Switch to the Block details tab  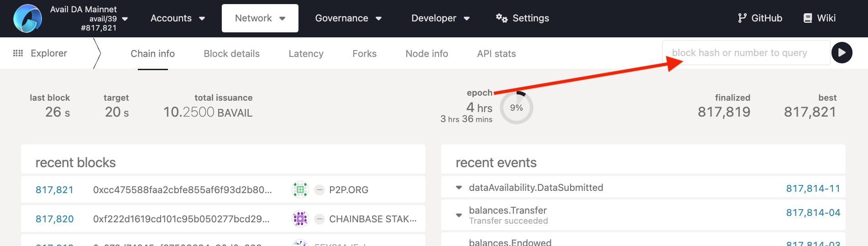[x=231, y=54]
